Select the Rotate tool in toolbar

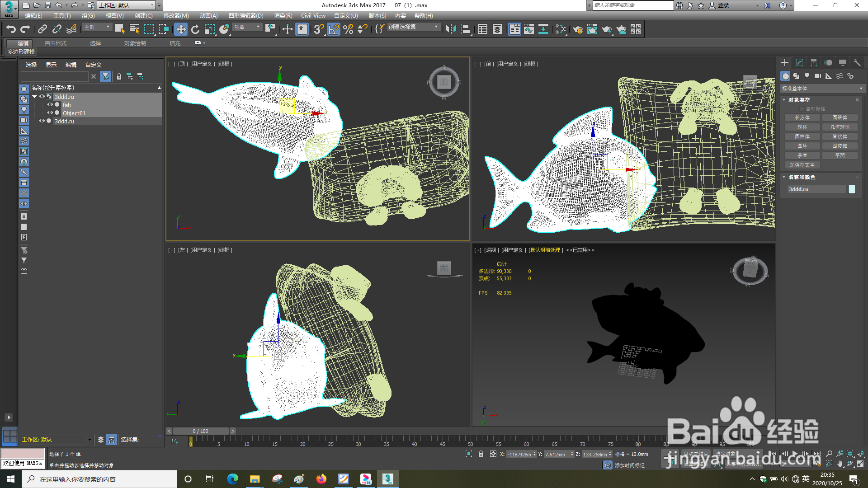(195, 29)
